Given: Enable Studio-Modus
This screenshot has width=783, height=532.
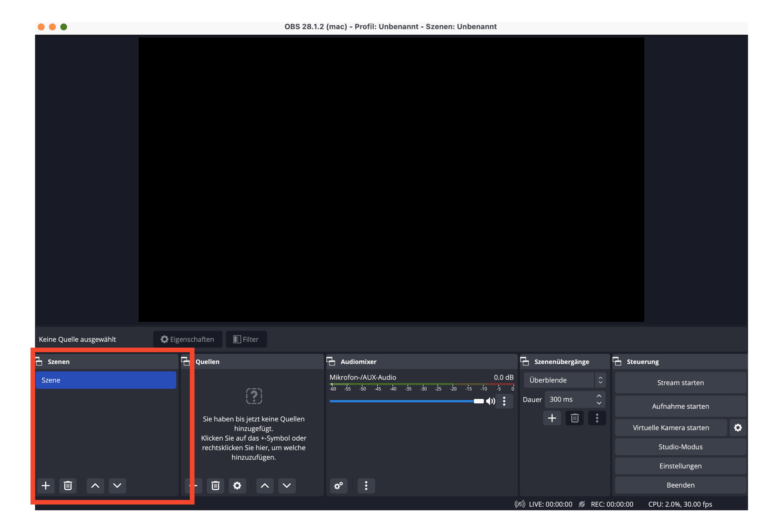Looking at the screenshot, I should tap(681, 447).
